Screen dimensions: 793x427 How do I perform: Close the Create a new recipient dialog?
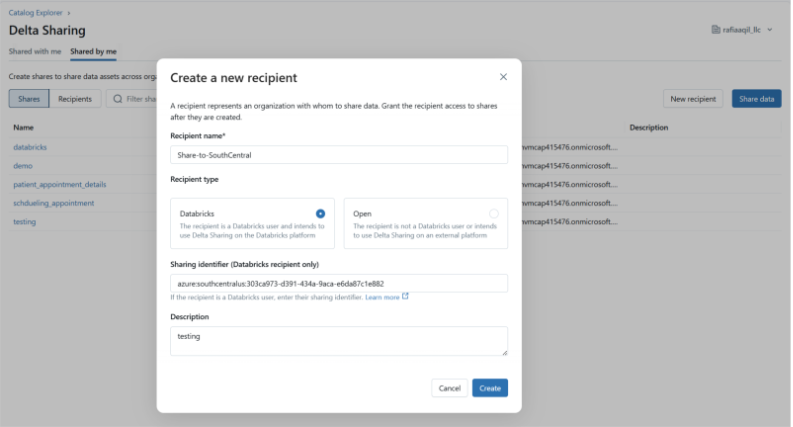(x=503, y=77)
